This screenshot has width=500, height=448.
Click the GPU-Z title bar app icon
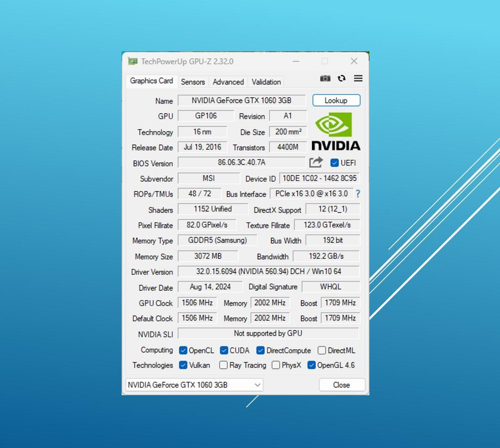click(133, 61)
